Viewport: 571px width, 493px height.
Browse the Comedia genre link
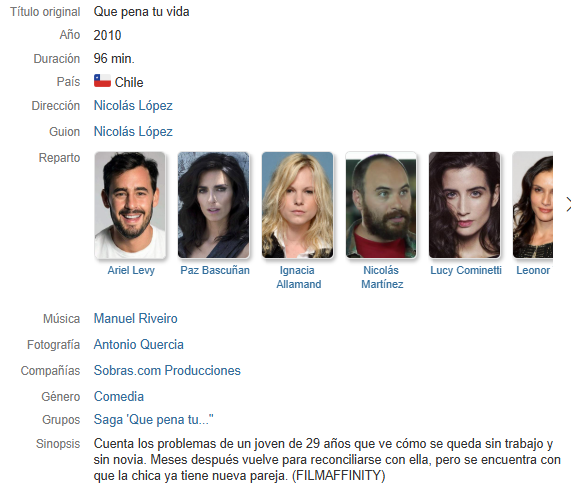[x=119, y=397]
